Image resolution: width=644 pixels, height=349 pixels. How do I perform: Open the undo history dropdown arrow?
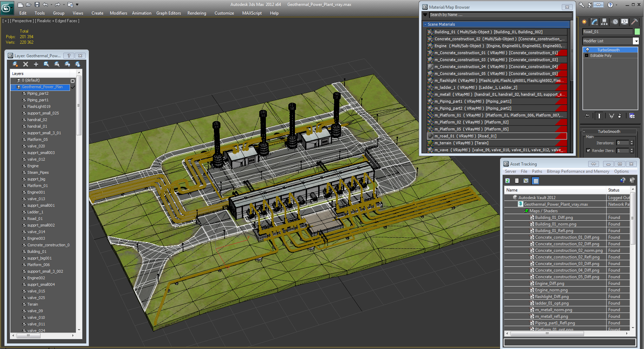coord(51,5)
